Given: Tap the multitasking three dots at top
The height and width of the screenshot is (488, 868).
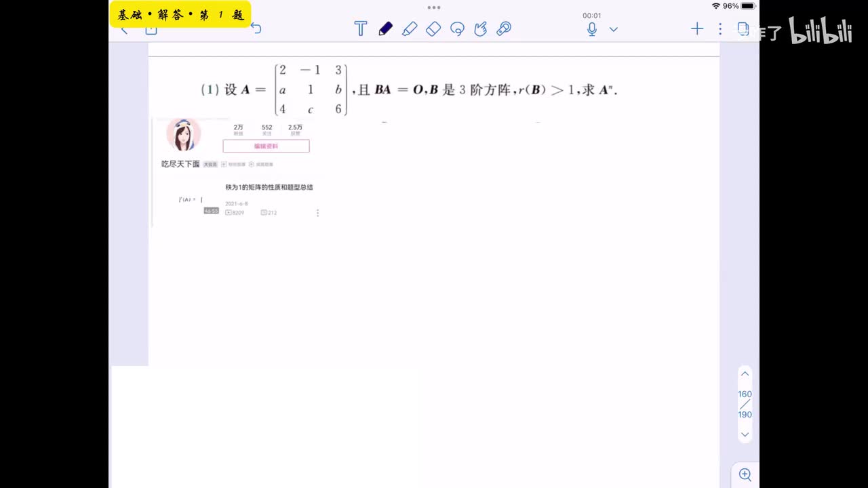Looking at the screenshot, I should [x=434, y=7].
